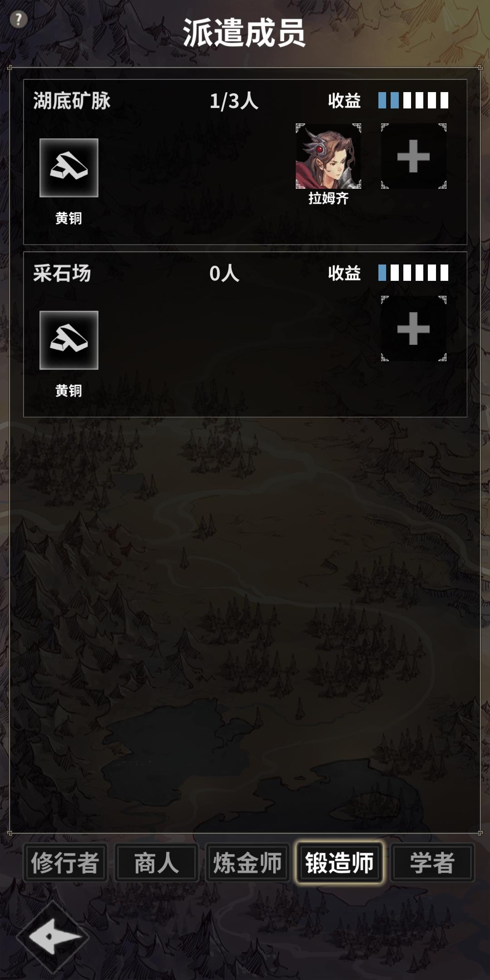Viewport: 490px width, 980px height.
Task: Select the 锻造师 tab
Action: (x=339, y=862)
